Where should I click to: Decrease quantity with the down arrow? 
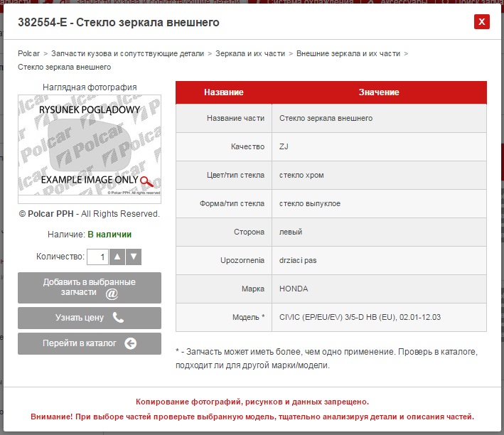click(134, 257)
